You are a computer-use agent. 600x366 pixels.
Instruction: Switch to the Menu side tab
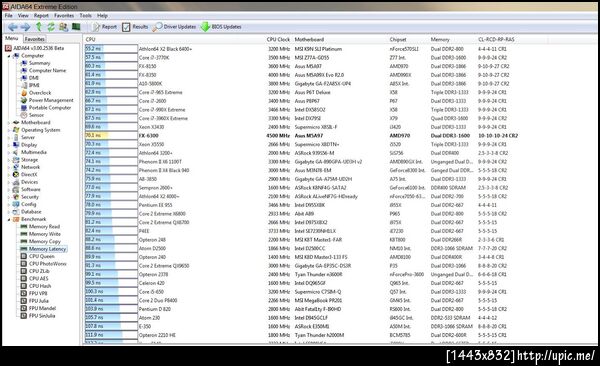(x=11, y=38)
